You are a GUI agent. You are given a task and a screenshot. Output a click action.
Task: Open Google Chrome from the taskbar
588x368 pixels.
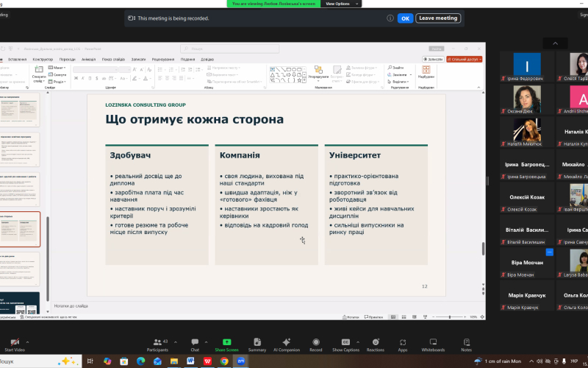(x=224, y=361)
